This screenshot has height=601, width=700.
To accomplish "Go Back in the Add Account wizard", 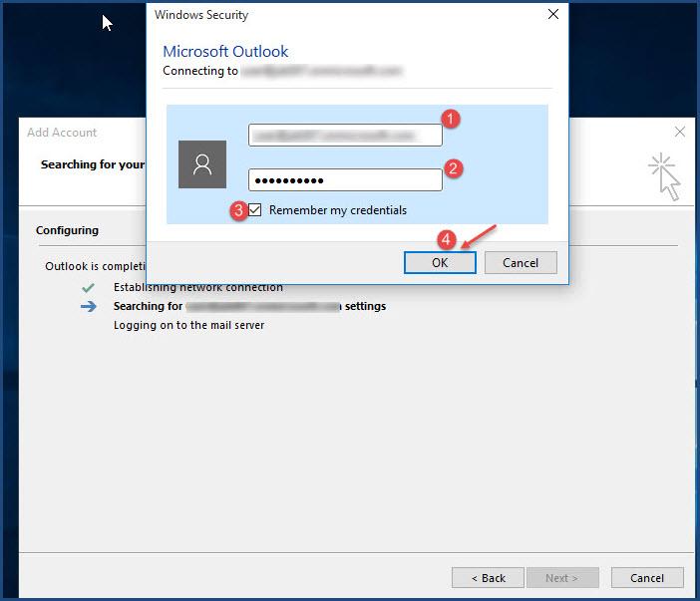I will coord(488,578).
